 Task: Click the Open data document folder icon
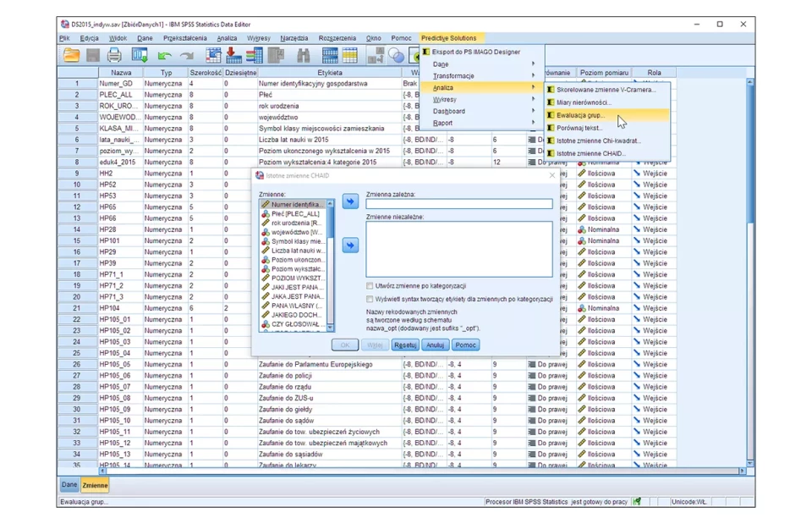[72, 56]
